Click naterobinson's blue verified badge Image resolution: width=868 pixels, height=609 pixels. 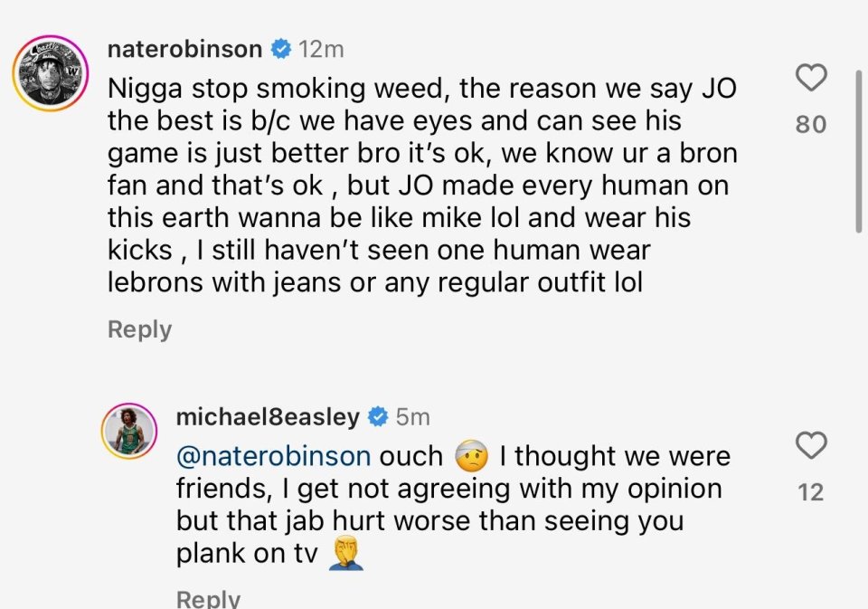coord(280,49)
